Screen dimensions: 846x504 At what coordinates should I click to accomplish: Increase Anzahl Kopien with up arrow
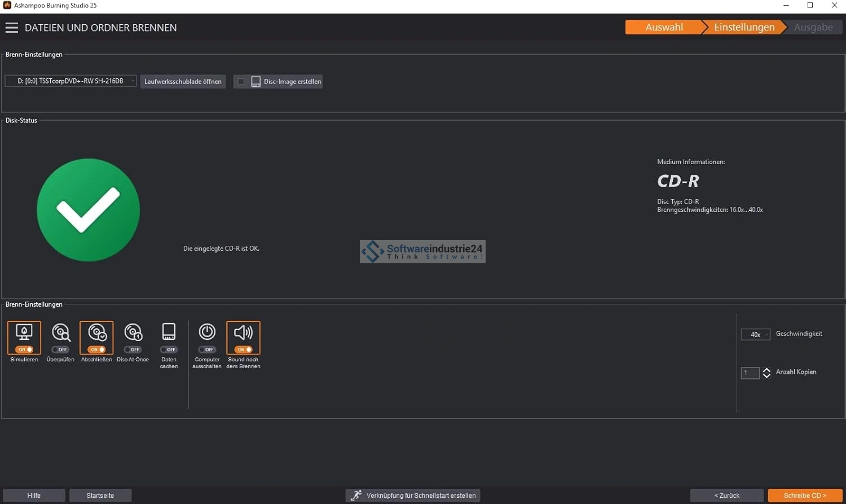pyautogui.click(x=766, y=370)
